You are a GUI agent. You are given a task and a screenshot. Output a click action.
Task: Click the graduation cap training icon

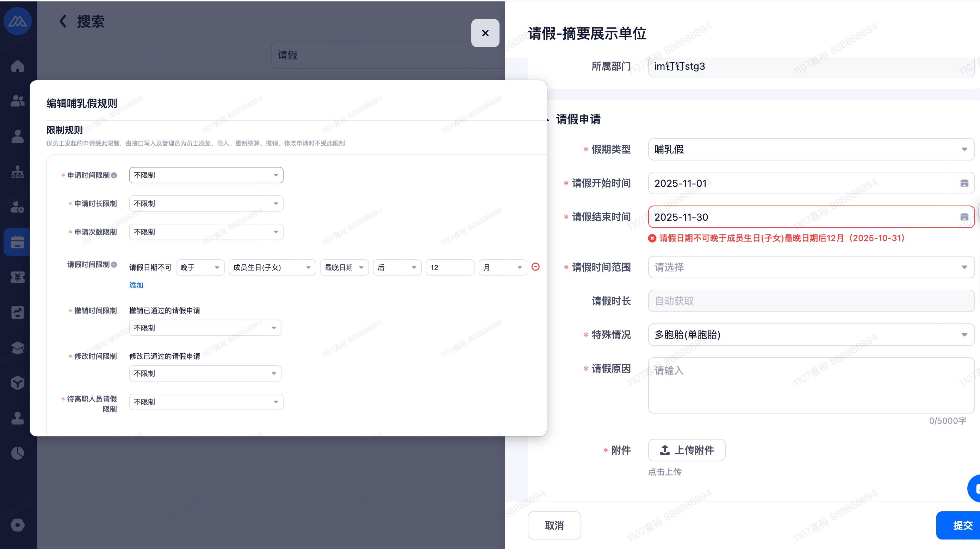pyautogui.click(x=18, y=347)
